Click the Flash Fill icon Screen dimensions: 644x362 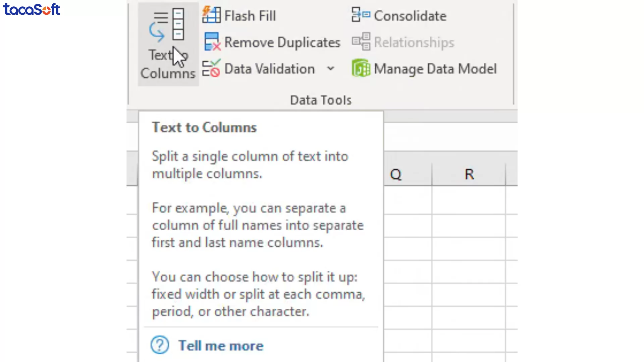tap(211, 15)
